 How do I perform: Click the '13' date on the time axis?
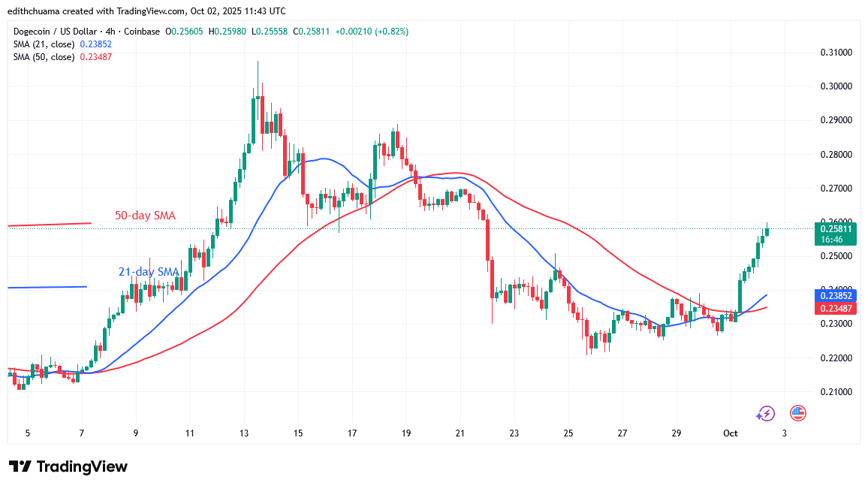coord(244,433)
